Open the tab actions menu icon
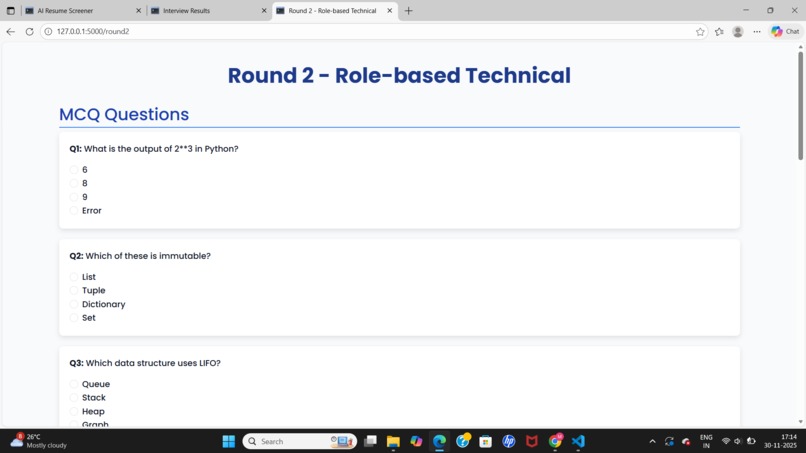This screenshot has height=453, width=806. coord(10,10)
